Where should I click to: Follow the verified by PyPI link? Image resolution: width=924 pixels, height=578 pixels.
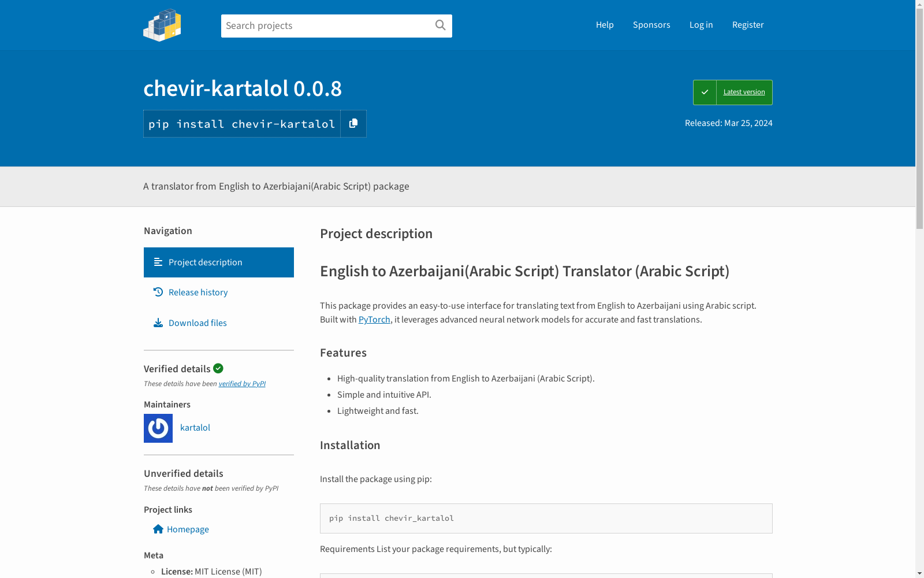[242, 384]
